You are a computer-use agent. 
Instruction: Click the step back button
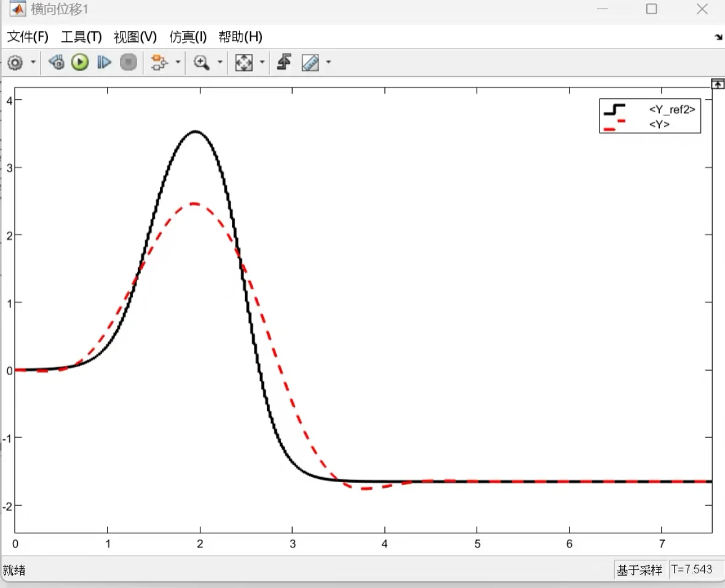point(57,63)
